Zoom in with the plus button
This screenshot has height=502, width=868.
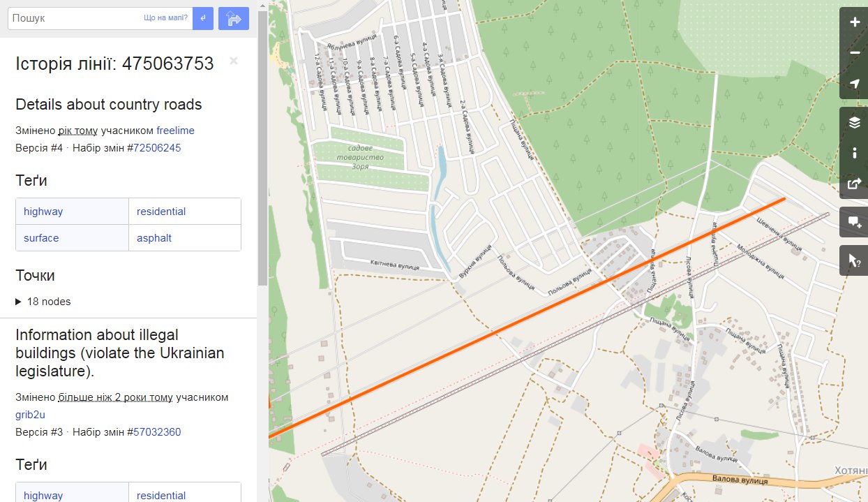pyautogui.click(x=854, y=22)
